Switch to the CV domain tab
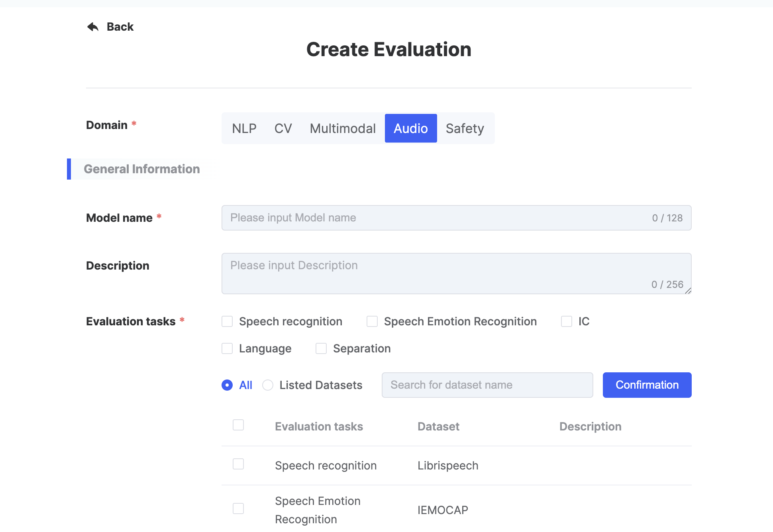This screenshot has height=532, width=773. (x=283, y=128)
